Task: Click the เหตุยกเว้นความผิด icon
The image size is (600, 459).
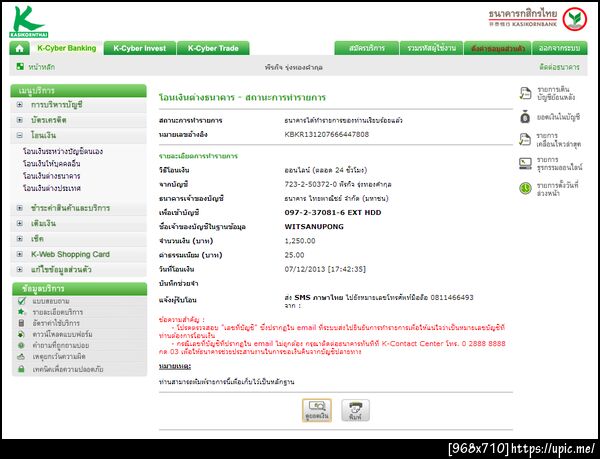Action: (x=21, y=357)
